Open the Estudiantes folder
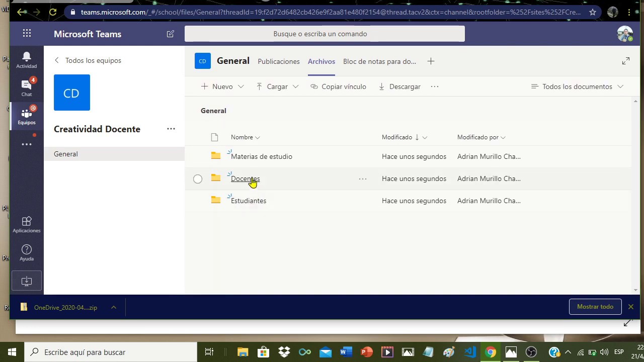Viewport: 644px width, 362px height. (249, 201)
